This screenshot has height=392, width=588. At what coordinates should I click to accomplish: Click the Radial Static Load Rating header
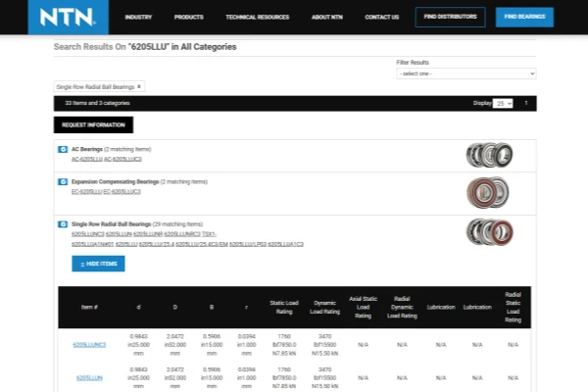click(x=513, y=307)
